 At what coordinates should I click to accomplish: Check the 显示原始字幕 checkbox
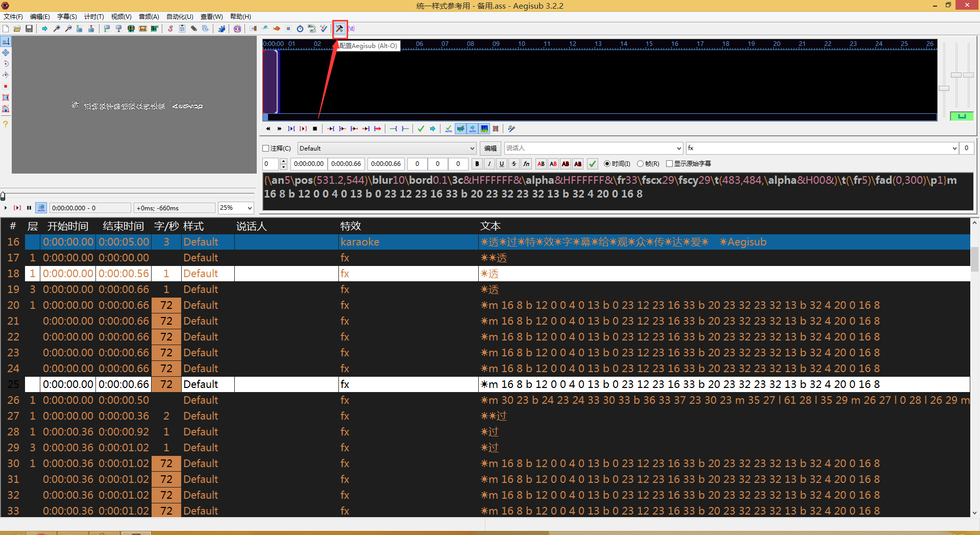(689, 163)
